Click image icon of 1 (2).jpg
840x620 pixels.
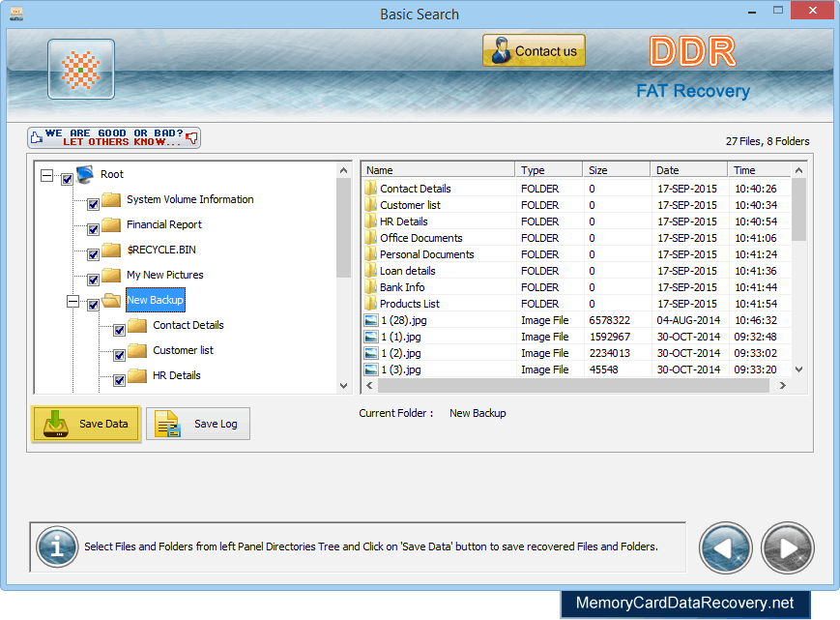tap(371, 354)
